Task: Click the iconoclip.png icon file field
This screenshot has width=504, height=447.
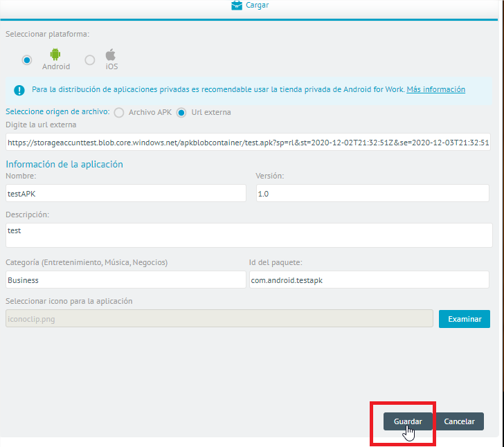Action: 219,318
